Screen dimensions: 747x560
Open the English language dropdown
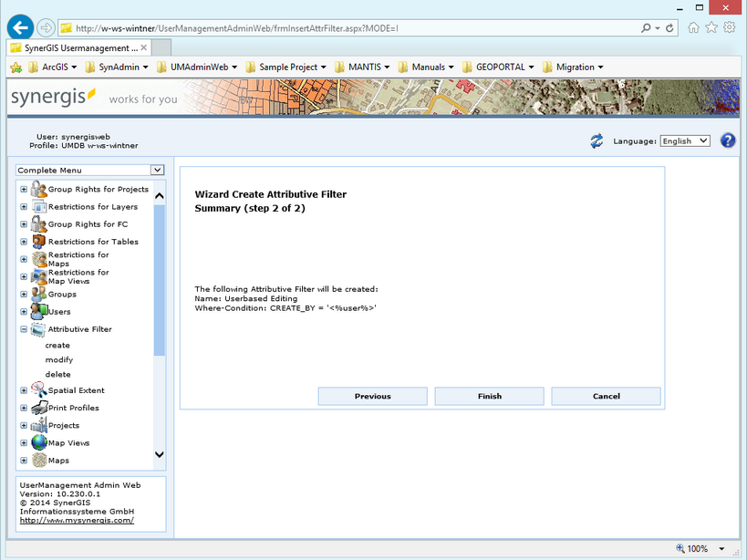684,140
